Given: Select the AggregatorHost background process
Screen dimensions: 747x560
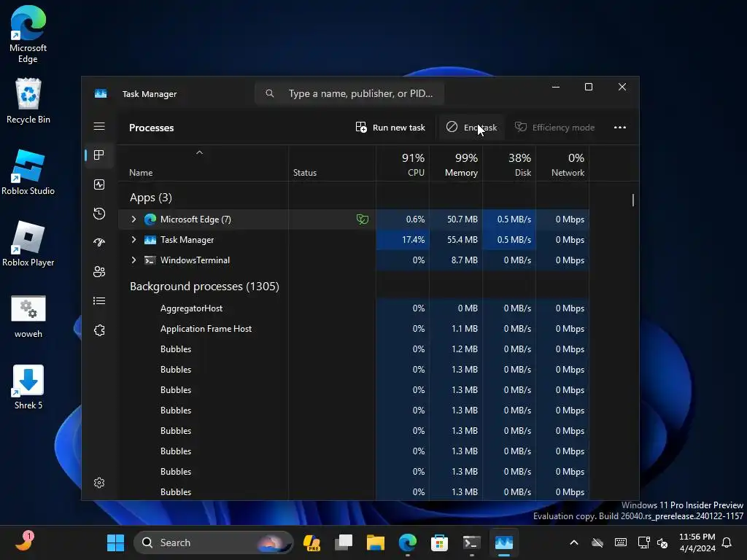Looking at the screenshot, I should [x=191, y=308].
